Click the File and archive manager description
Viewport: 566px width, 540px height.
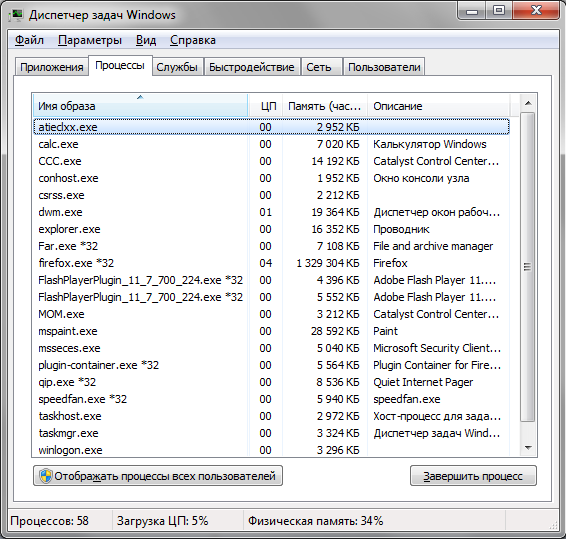click(433, 246)
